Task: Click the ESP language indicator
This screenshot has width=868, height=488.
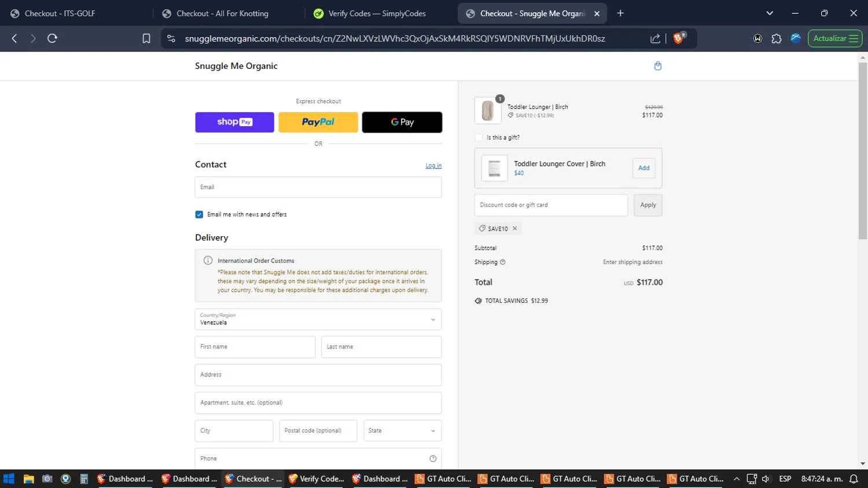Action: (x=785, y=479)
